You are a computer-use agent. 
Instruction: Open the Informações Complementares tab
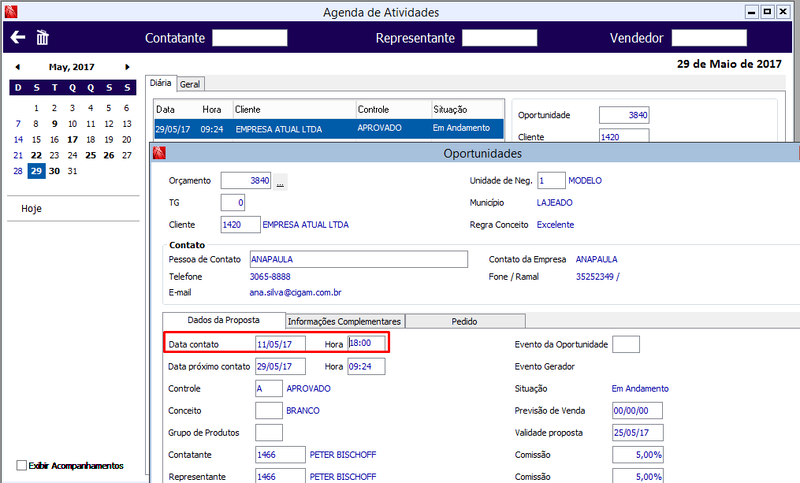(344, 321)
